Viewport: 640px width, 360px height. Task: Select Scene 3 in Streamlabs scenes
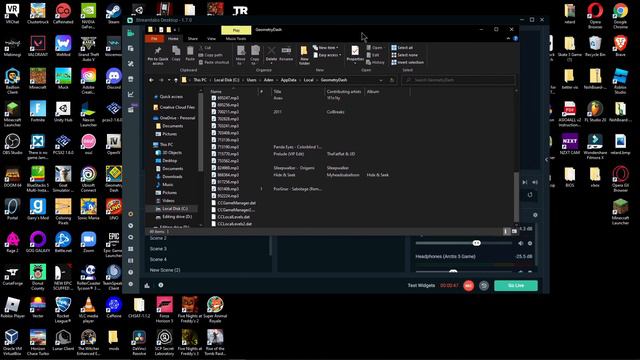[x=158, y=249]
